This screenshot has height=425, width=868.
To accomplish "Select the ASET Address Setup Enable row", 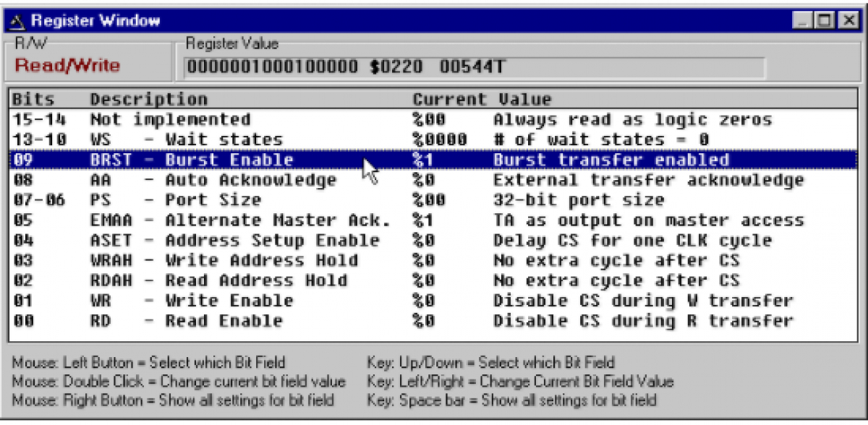I will click(x=234, y=240).
